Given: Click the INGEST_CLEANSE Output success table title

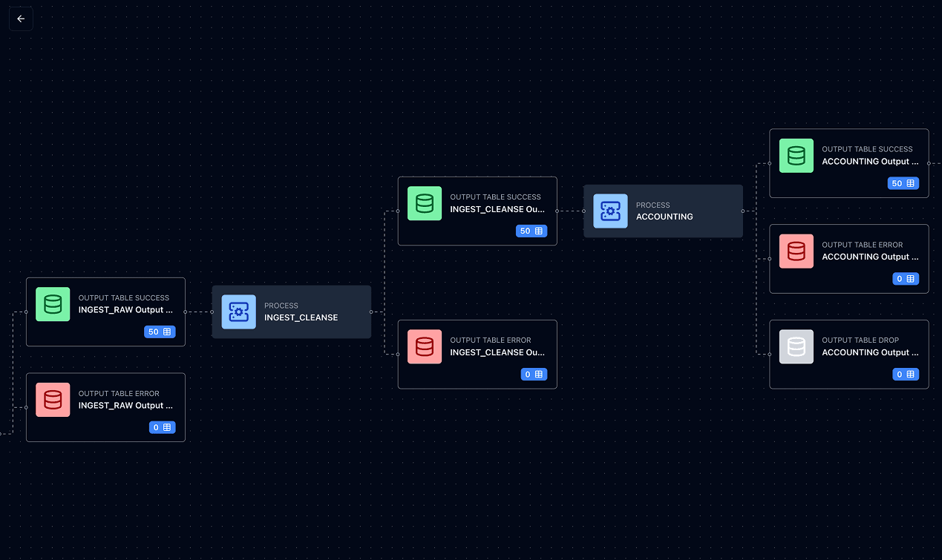Looking at the screenshot, I should tap(497, 209).
